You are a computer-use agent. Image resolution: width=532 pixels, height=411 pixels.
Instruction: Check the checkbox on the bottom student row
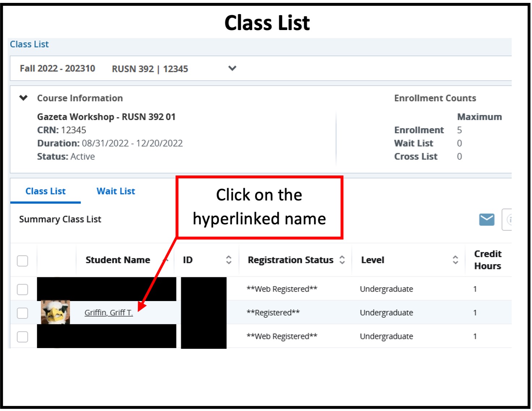click(x=22, y=336)
